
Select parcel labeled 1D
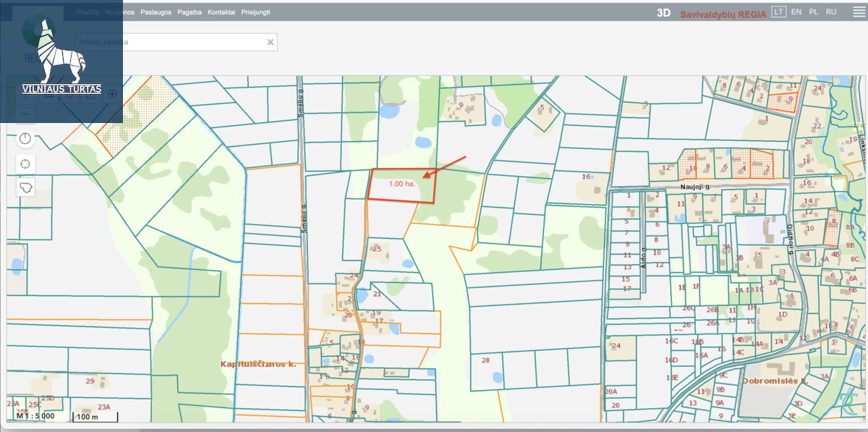click(782, 314)
